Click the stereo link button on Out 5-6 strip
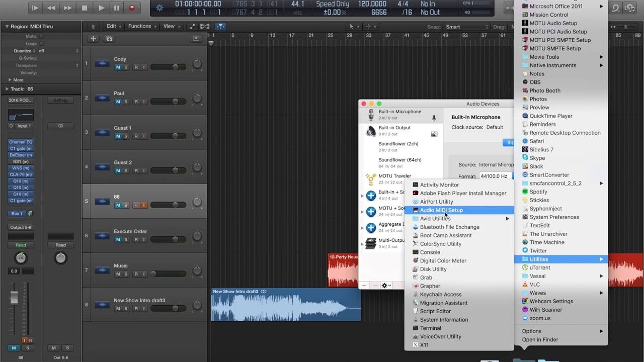This screenshot has width=644, height=362. [x=60, y=126]
